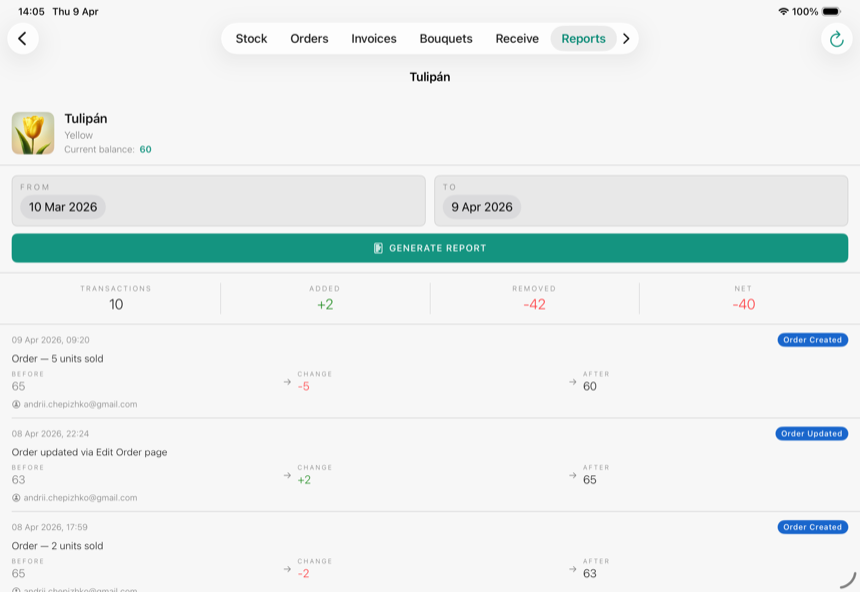Change the From date 10 Mar 2026
Image resolution: width=860 pixels, height=592 pixels.
63,207
